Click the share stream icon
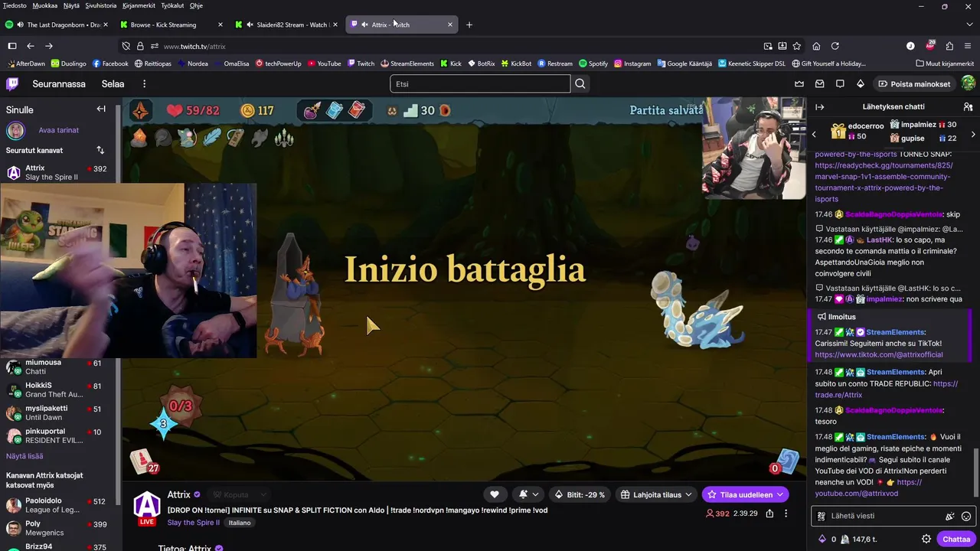 [769, 514]
